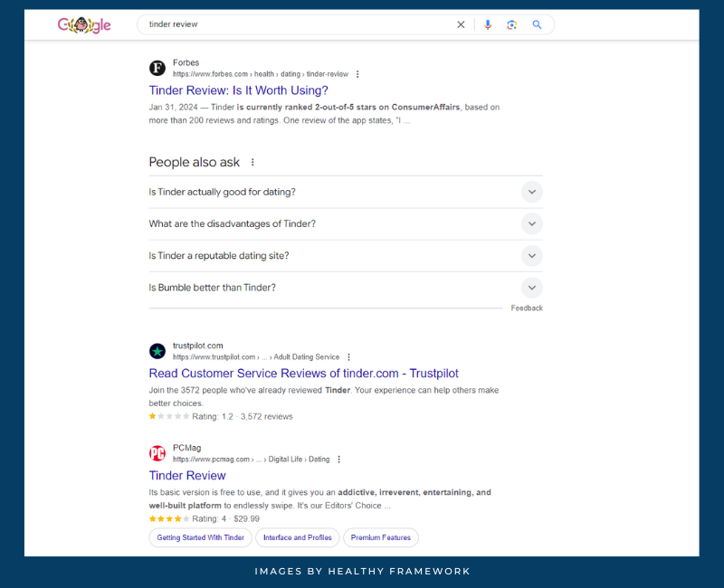Open three-dot menu beside People also ask
Viewport: 724px width, 588px height.
pyautogui.click(x=252, y=163)
